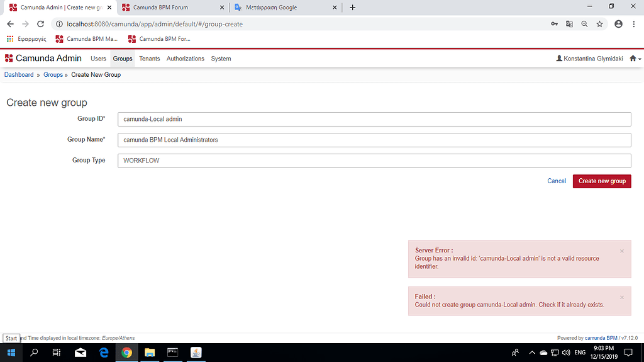Open clock showing 9:03 PM

(604, 353)
